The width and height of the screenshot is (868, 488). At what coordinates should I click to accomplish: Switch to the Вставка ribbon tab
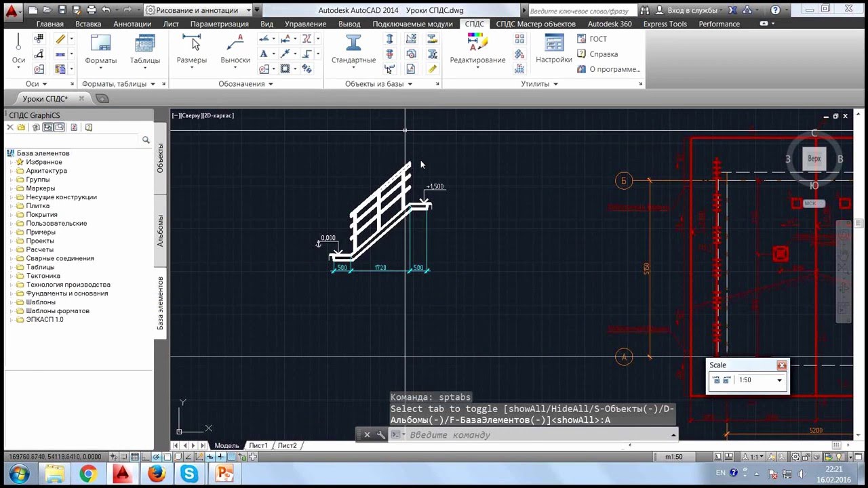point(88,24)
